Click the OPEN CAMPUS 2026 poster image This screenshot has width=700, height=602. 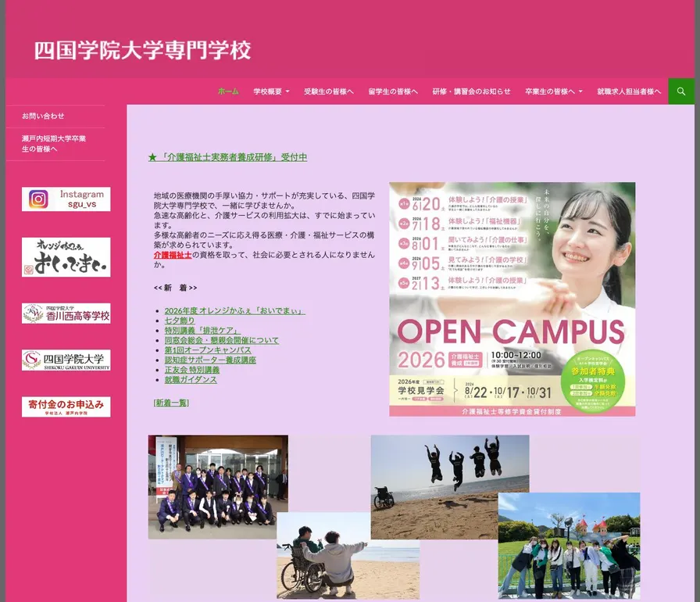512,299
